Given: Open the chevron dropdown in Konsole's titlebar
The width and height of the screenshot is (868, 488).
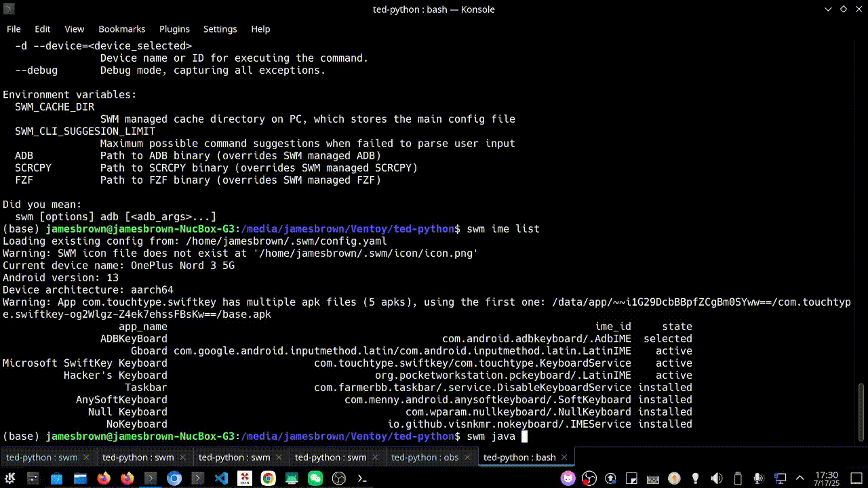Looking at the screenshot, I should (829, 9).
